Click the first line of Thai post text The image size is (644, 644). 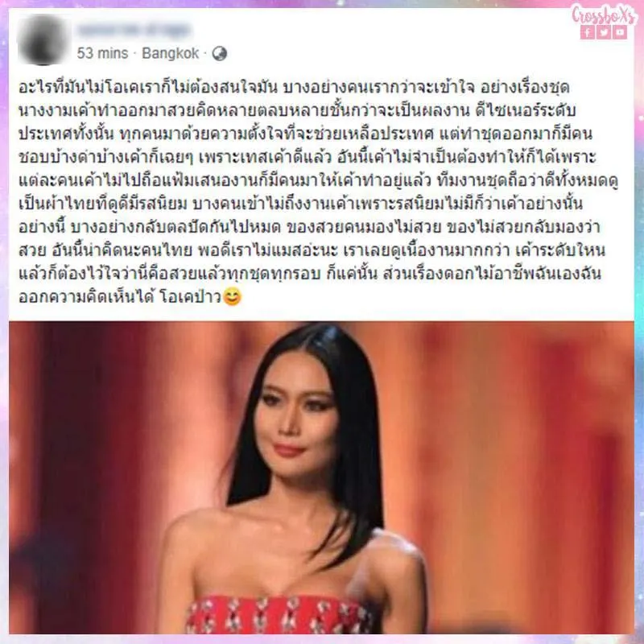(x=294, y=88)
